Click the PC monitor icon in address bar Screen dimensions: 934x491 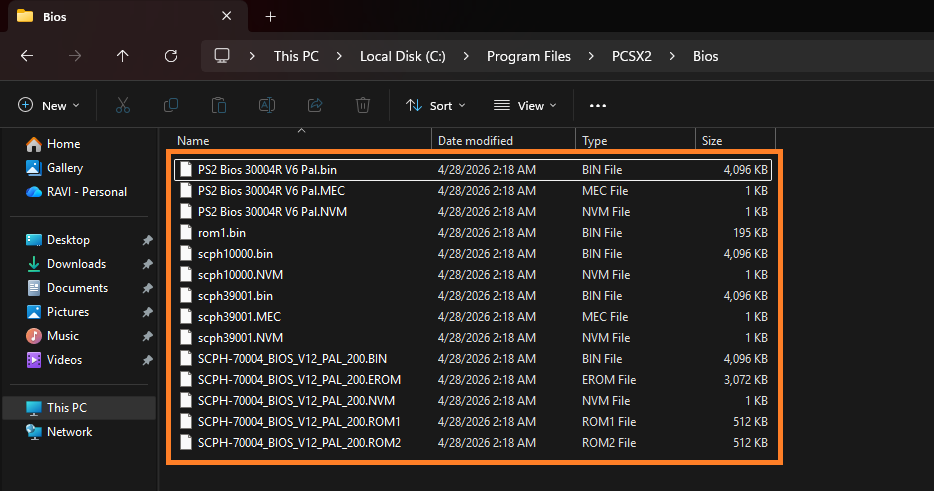pos(222,56)
